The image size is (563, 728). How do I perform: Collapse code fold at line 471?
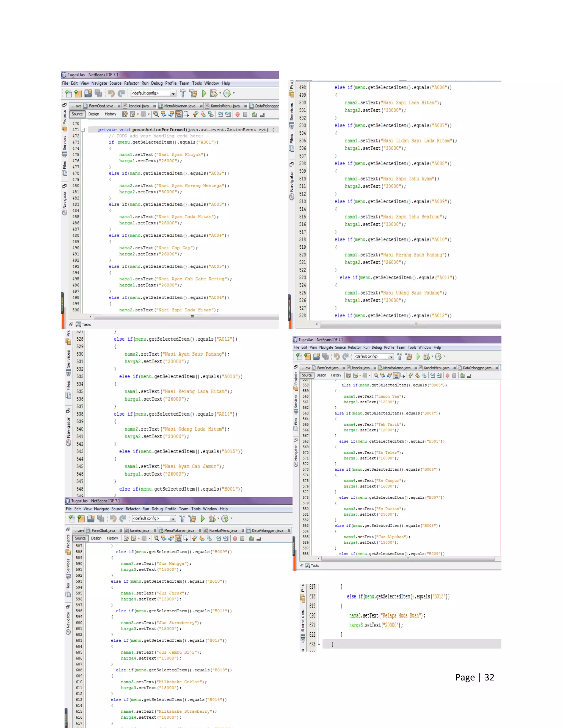tap(83, 130)
